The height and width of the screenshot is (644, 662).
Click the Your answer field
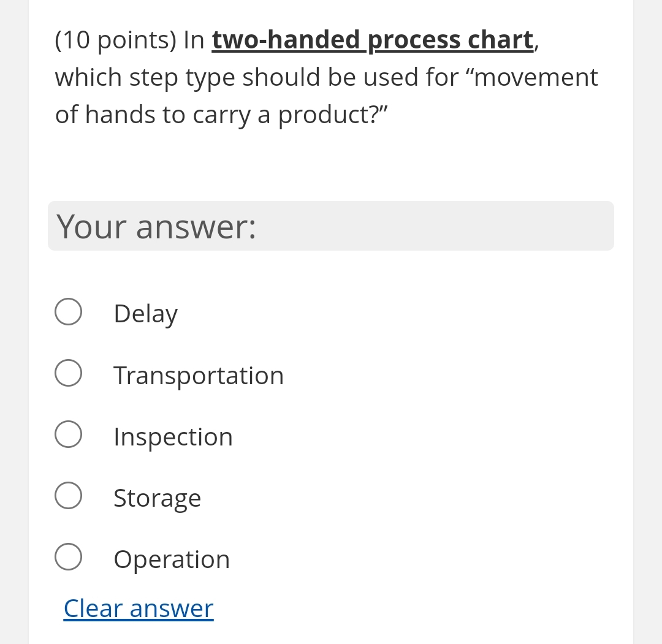pos(331,226)
